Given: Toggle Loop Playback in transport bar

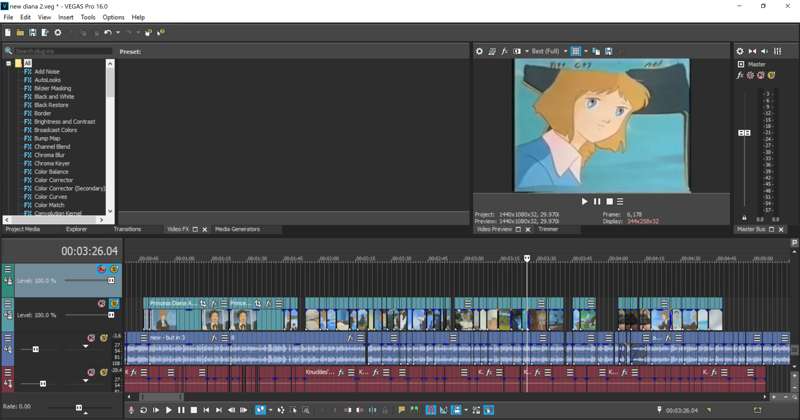Looking at the screenshot, I should point(143,410).
